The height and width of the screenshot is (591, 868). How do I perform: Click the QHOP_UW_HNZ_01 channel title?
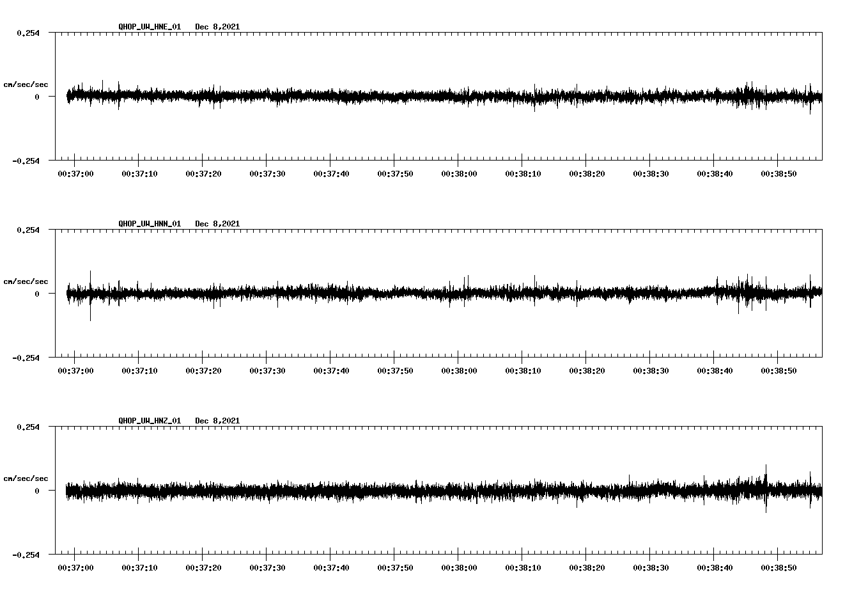pyautogui.click(x=150, y=421)
